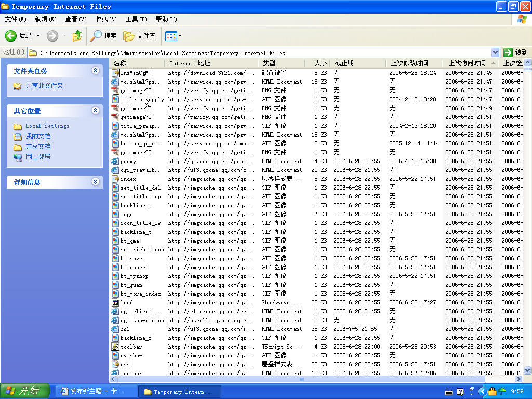Click the keyboard tray icon
Screen dimensions: 532x399
(448, 392)
